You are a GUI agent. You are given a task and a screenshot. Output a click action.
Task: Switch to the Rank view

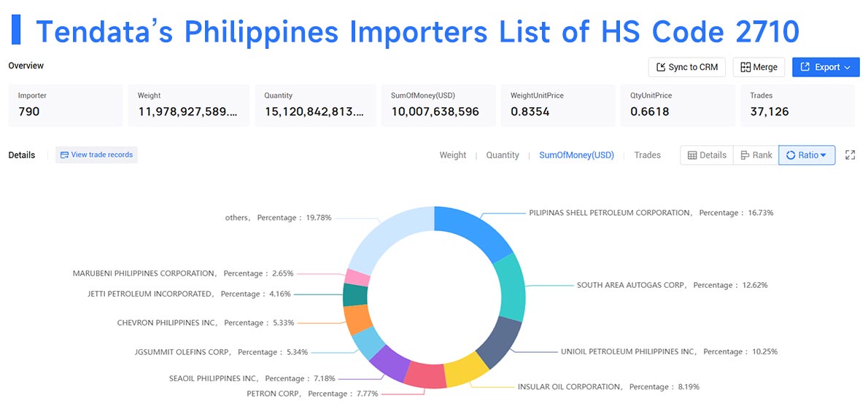[x=756, y=155]
